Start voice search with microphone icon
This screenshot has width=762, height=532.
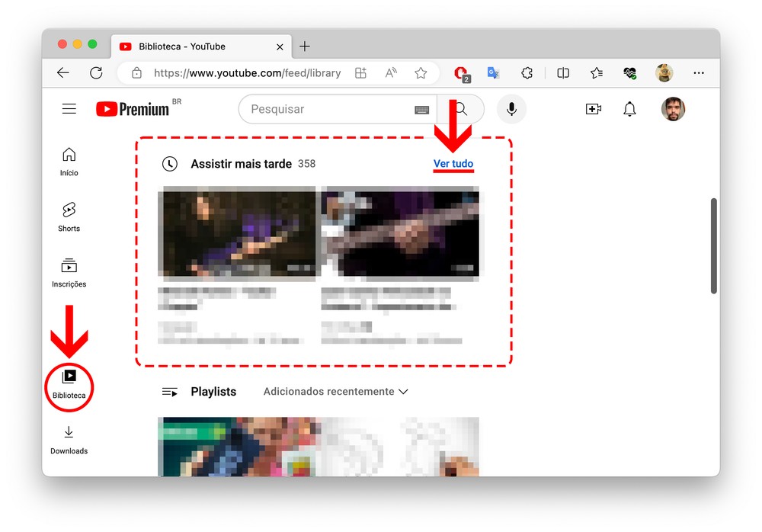[511, 109]
